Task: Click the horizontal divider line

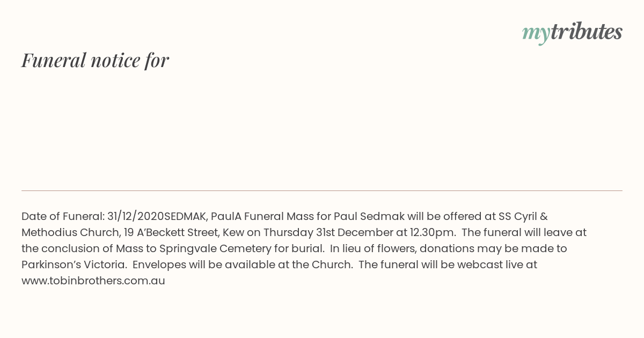Action: click(x=322, y=190)
